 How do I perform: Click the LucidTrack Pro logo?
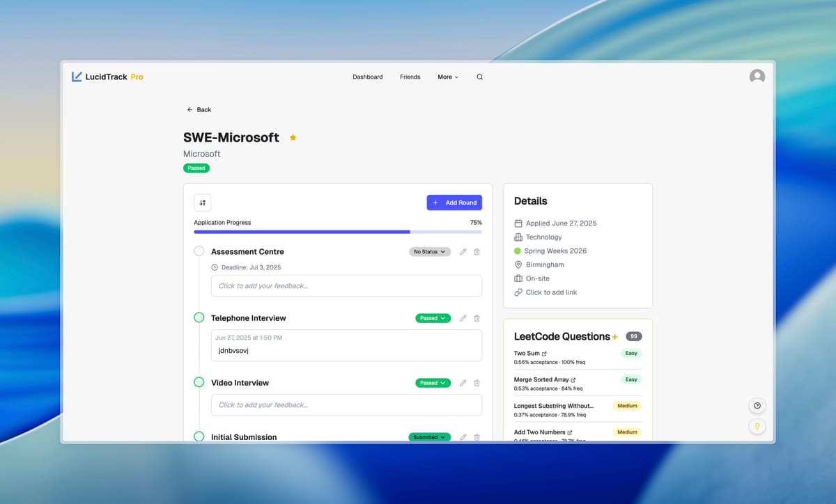pos(107,77)
